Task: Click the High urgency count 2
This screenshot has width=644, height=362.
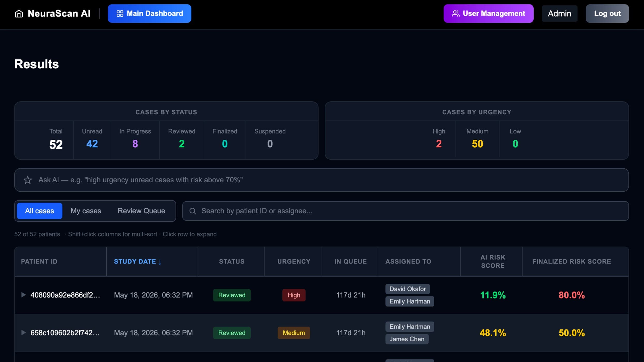Action: click(x=439, y=144)
